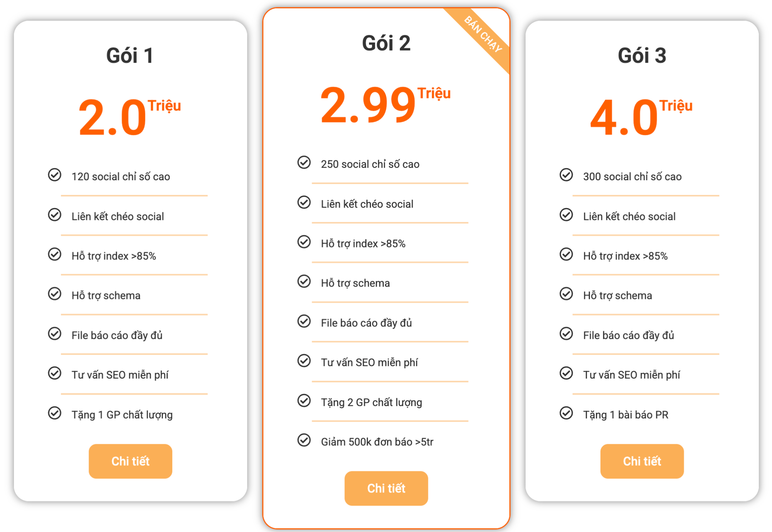This screenshot has height=532, width=772.
Task: Click check icon beside 300 social chỉ số cao
Action: pyautogui.click(x=566, y=175)
